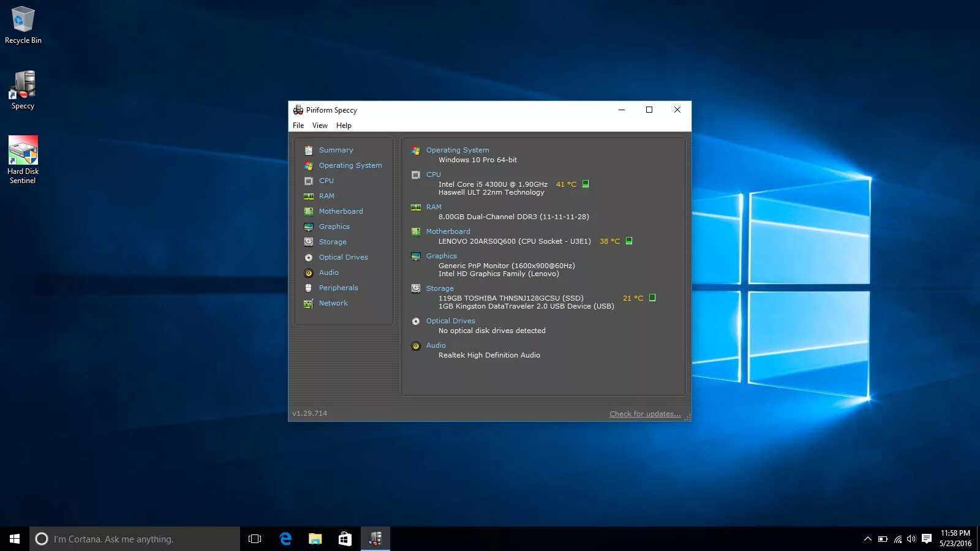Open the Summary sidebar icon
Screen dimensions: 980x551
tap(309, 150)
